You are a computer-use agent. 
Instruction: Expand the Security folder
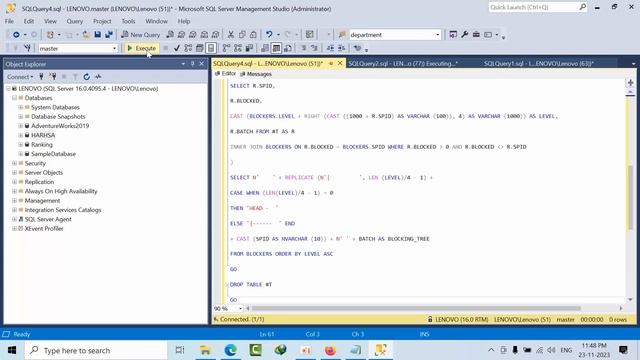point(15,163)
